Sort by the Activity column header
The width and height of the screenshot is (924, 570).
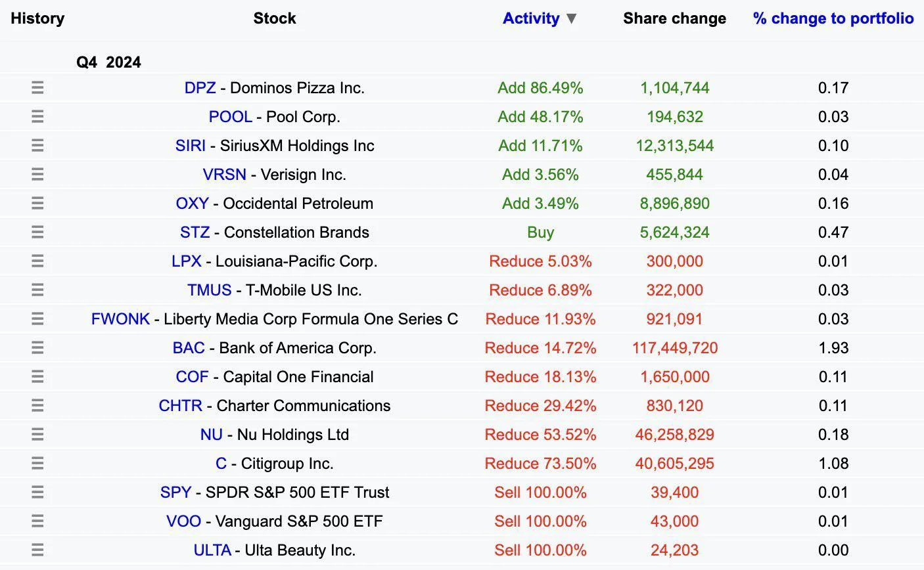pyautogui.click(x=530, y=18)
